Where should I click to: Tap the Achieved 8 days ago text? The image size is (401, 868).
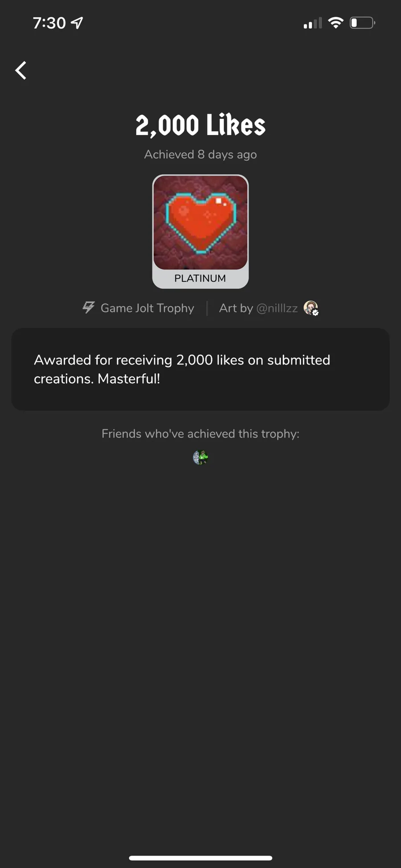click(x=200, y=155)
